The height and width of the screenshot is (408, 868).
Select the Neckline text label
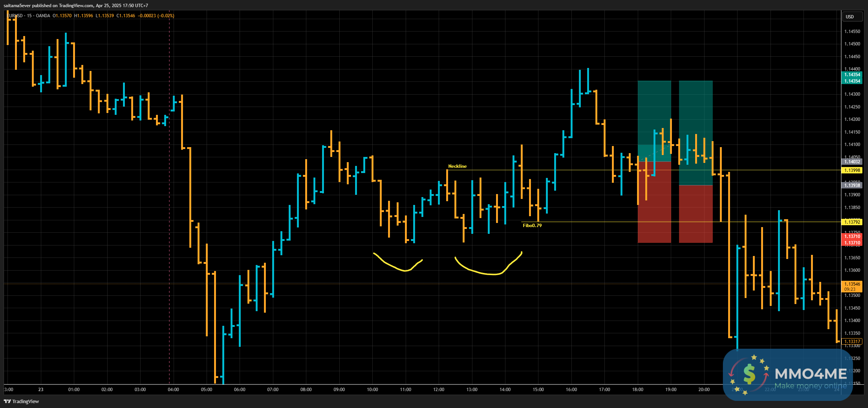click(457, 166)
